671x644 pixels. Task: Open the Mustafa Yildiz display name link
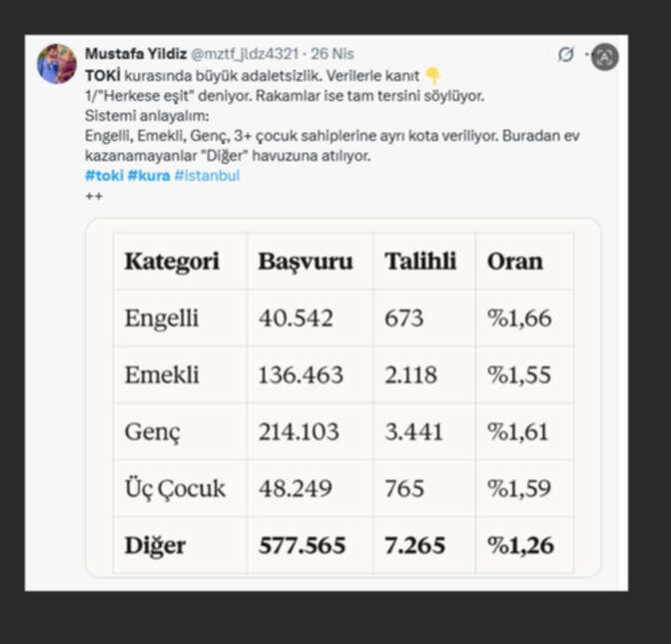135,53
